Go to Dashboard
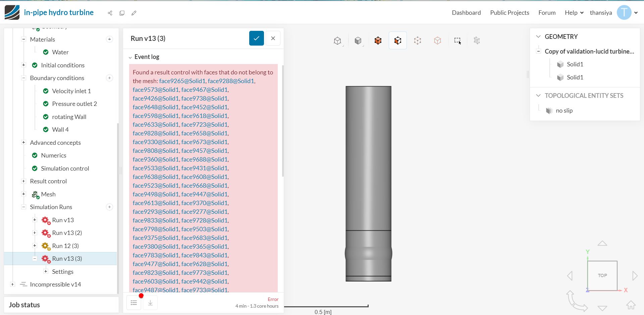Screen dimensions: 644x315 pyautogui.click(x=466, y=13)
